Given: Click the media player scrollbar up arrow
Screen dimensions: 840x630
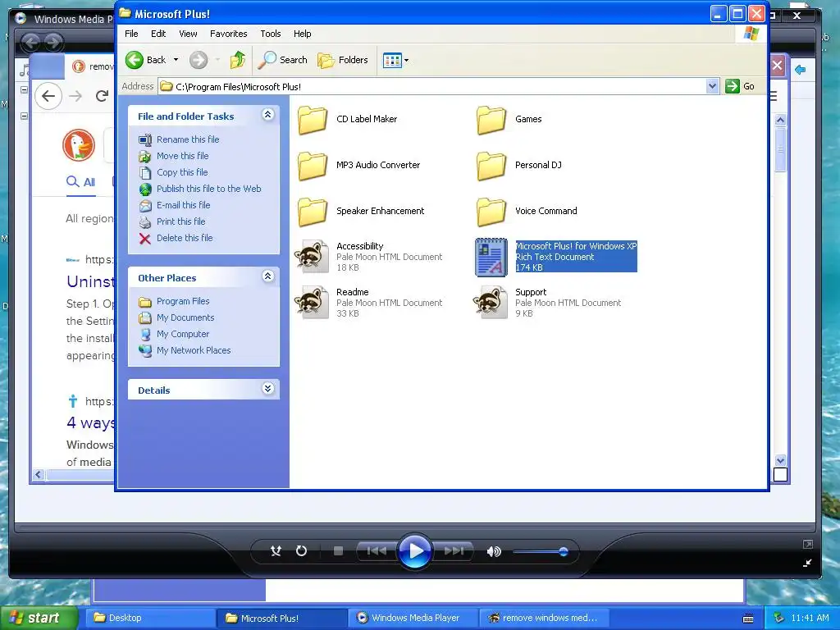Looking at the screenshot, I should pos(781,120).
